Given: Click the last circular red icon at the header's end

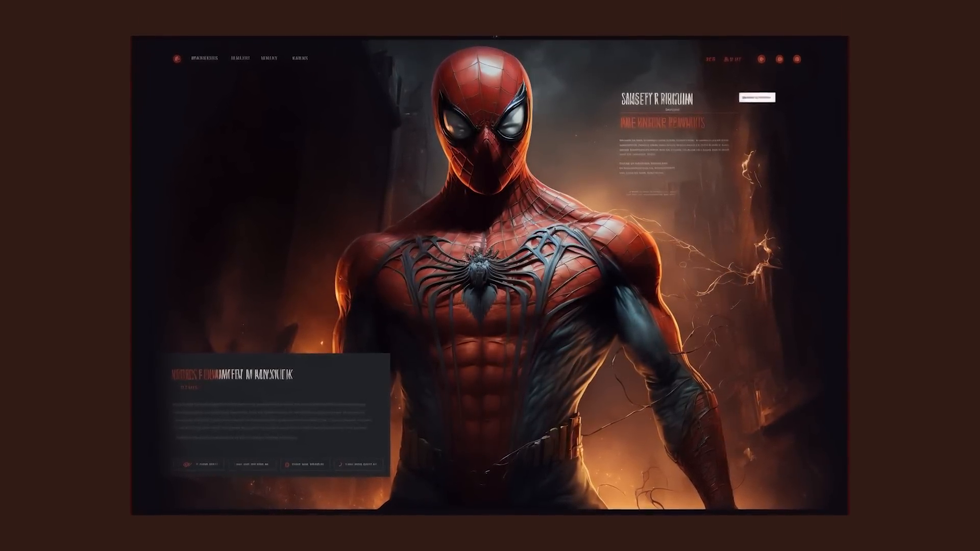Looking at the screenshot, I should coord(797,59).
